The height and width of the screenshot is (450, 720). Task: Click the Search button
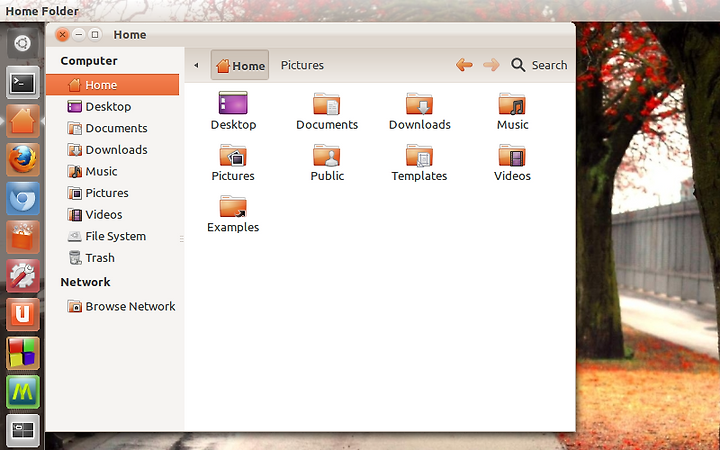539,65
